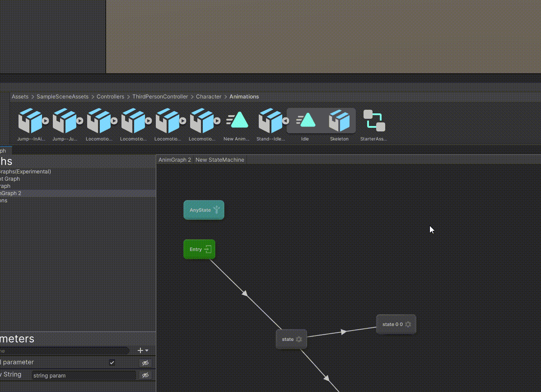
Task: Select the StarterAss... animator controller asset
Action: (374, 121)
